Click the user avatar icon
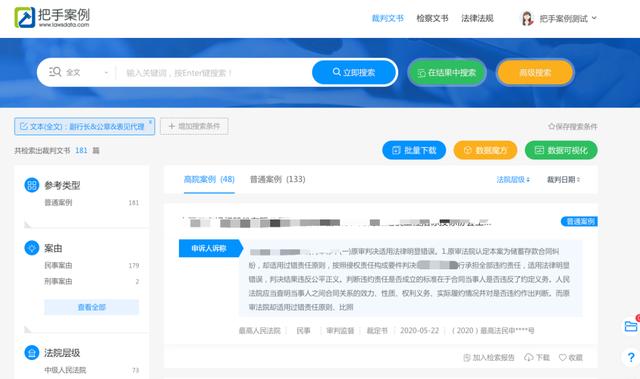This screenshot has width=640, height=379. coord(527,18)
